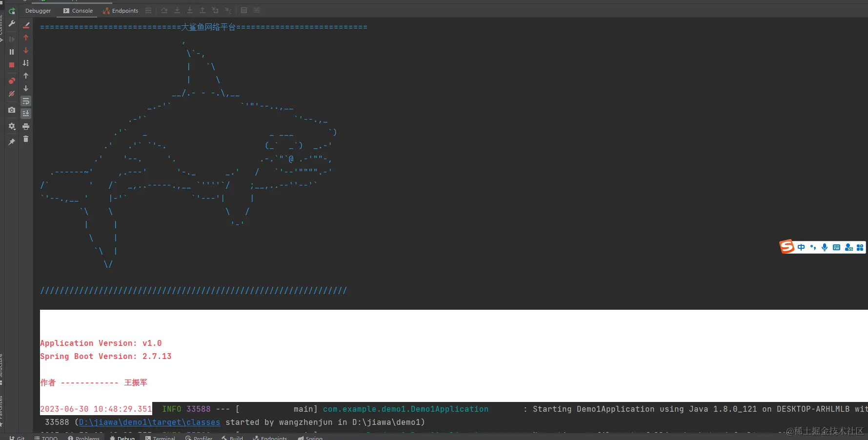Stop the debug process with red square
868x440 pixels.
click(x=12, y=65)
